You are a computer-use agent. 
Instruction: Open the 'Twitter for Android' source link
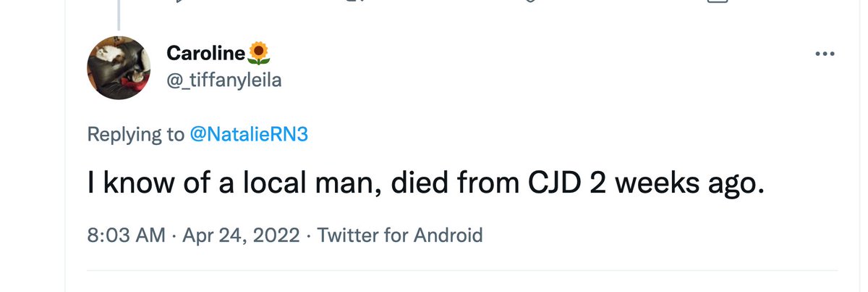tap(400, 235)
